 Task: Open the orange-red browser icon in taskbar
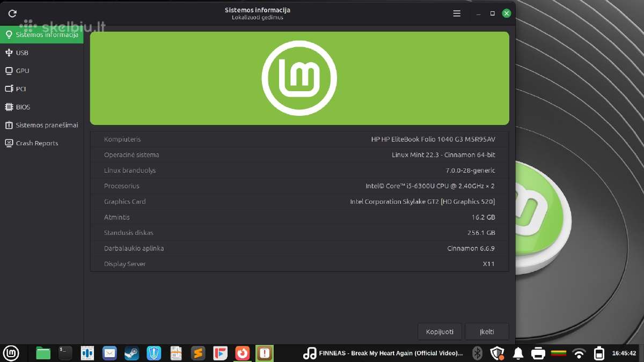click(x=243, y=353)
